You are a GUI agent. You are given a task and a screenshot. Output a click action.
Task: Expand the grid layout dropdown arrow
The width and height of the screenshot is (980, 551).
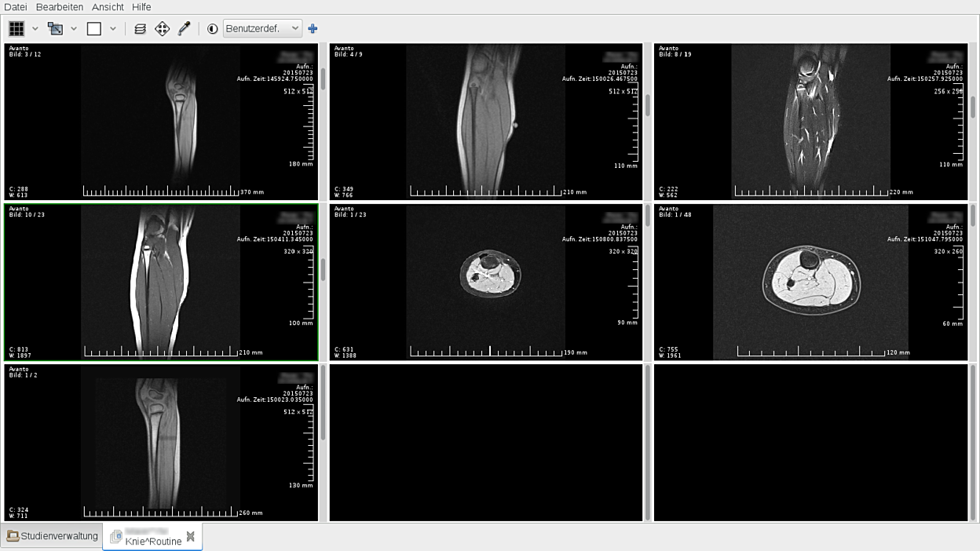(x=35, y=29)
